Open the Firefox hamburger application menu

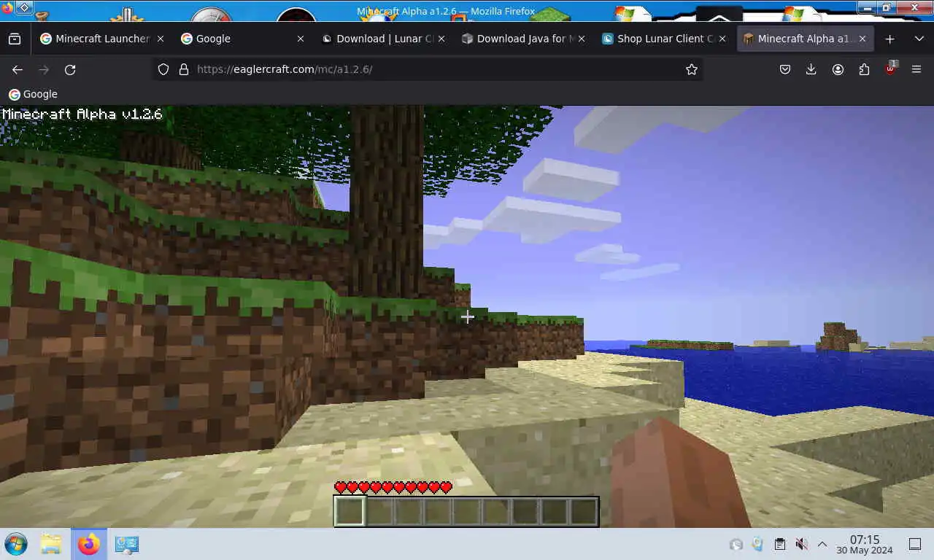pos(916,69)
